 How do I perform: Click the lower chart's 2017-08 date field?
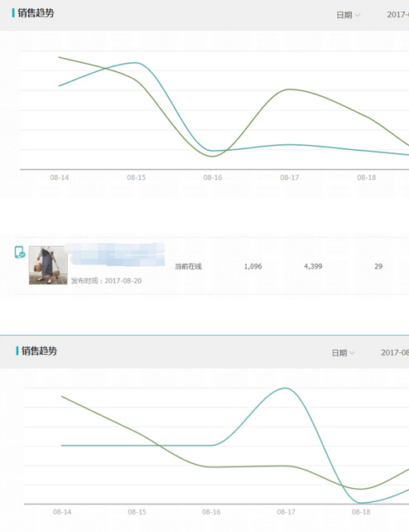click(395, 352)
